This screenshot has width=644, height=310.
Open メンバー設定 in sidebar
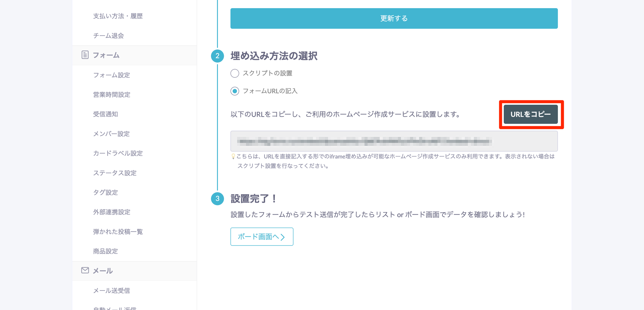[x=112, y=134]
